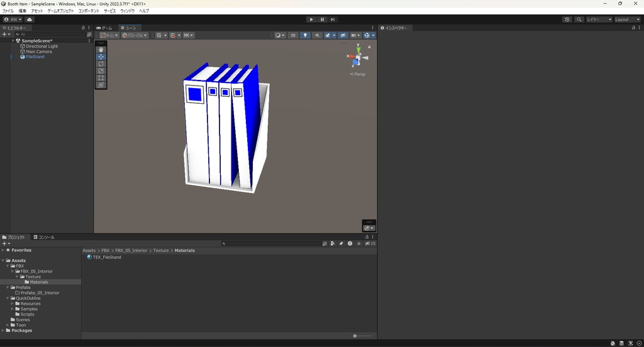This screenshot has height=347, width=644.
Task: Toggle scene gizmo rotation lock
Action: pos(369,47)
